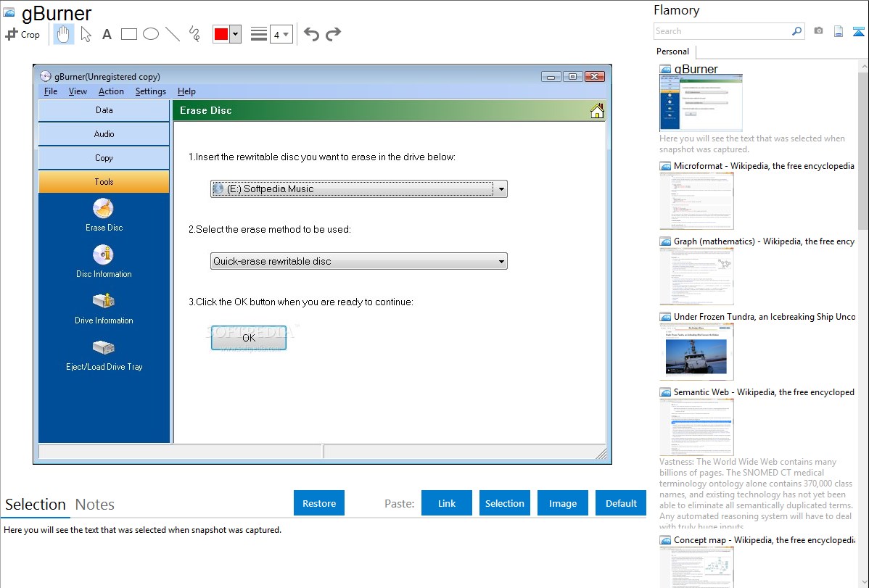869x588 pixels.
Task: Click the Flamory search field
Action: (x=722, y=31)
